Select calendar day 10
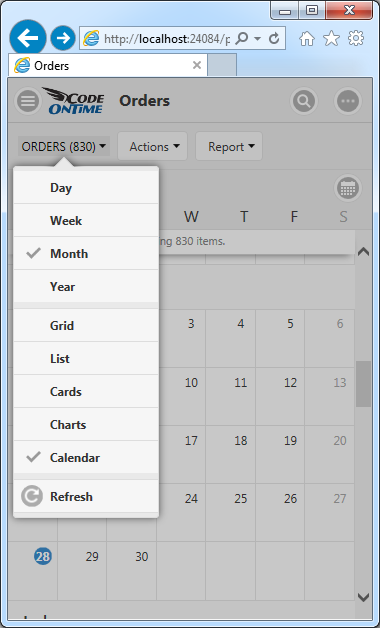 point(181,397)
